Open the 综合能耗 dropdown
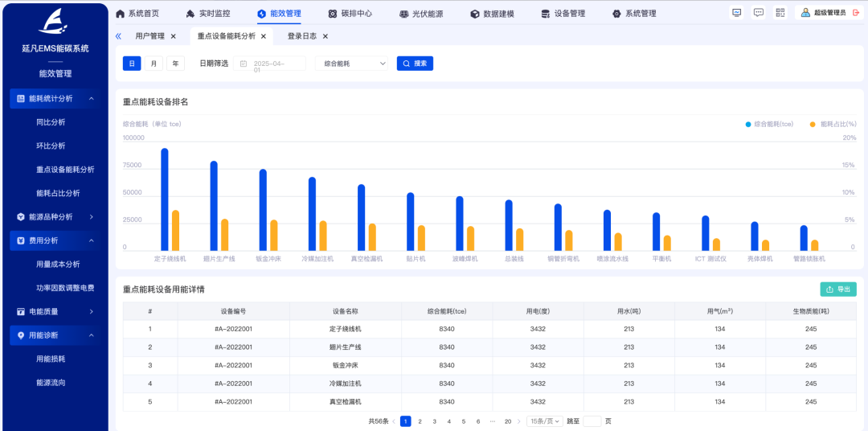 (353, 64)
